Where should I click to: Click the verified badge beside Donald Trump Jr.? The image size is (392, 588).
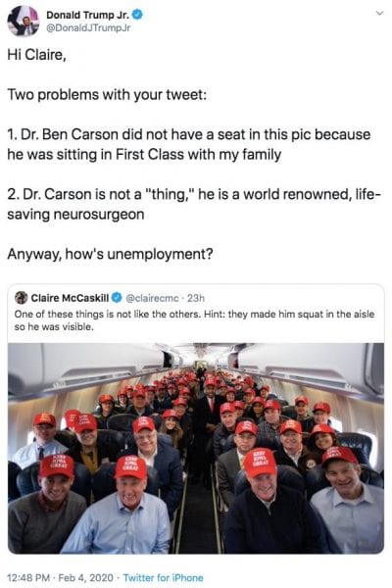coord(138,15)
